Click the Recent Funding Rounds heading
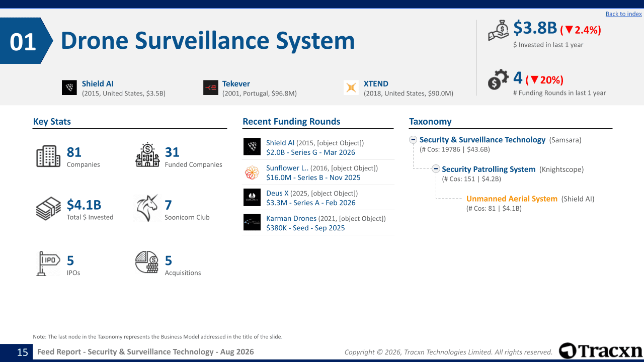 [291, 121]
